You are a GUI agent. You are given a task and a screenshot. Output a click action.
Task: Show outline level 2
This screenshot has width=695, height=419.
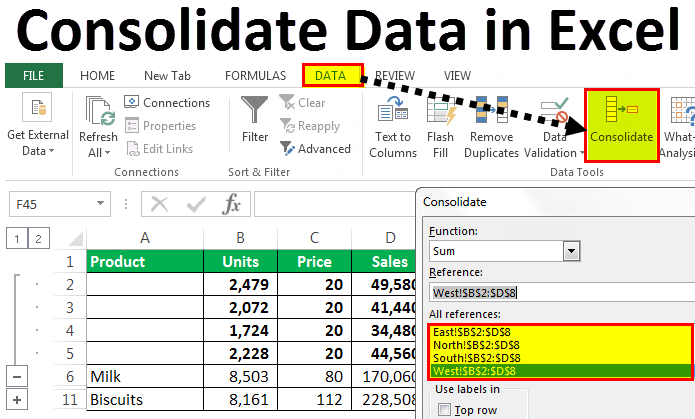[39, 239]
